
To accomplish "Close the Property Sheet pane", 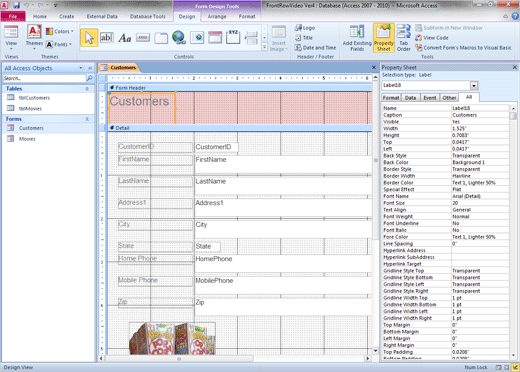I will [515, 67].
